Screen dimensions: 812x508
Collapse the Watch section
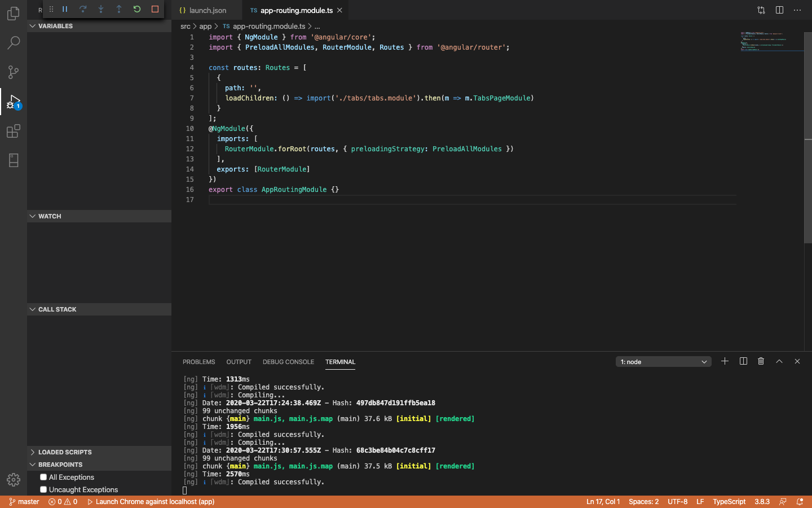tap(50, 216)
